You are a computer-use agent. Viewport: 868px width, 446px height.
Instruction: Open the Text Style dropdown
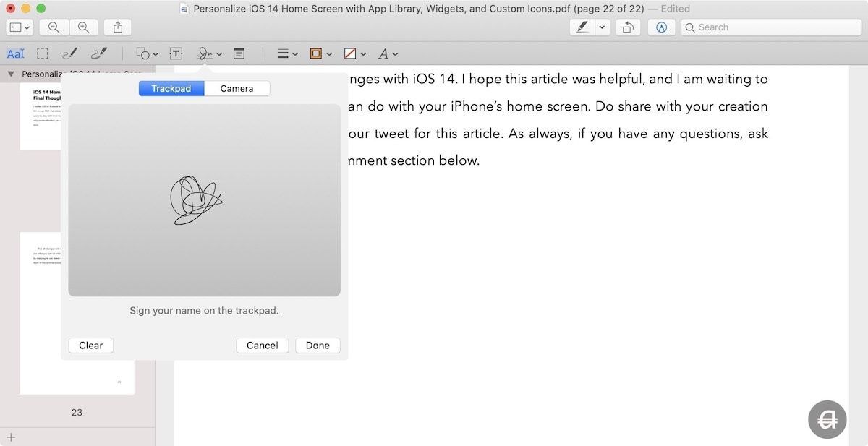[388, 53]
